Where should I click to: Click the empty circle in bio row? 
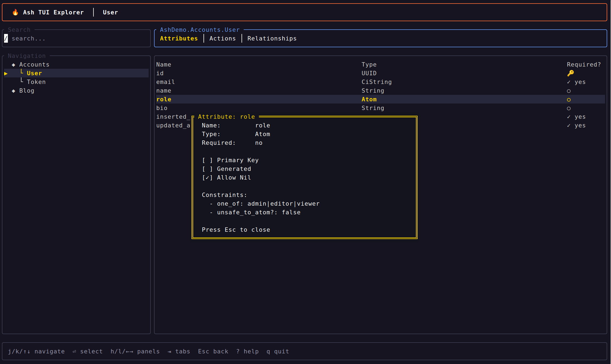click(x=569, y=108)
